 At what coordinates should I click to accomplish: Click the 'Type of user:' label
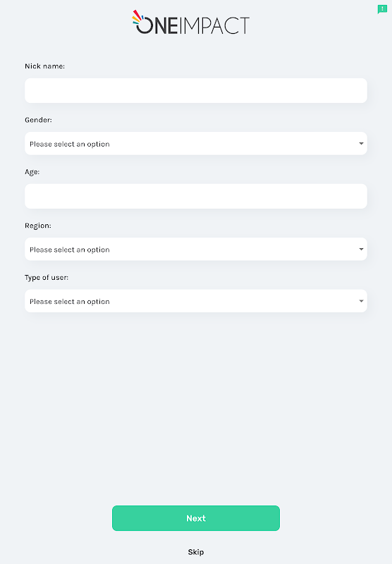pos(47,278)
